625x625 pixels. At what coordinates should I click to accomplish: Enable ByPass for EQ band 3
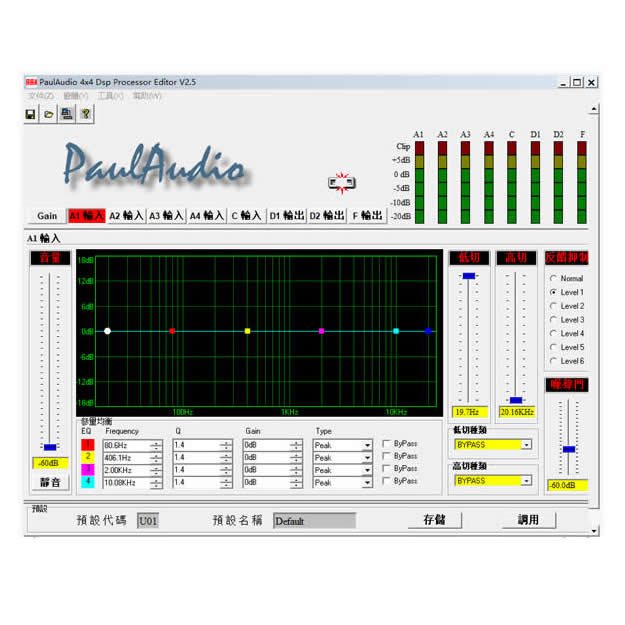386,468
